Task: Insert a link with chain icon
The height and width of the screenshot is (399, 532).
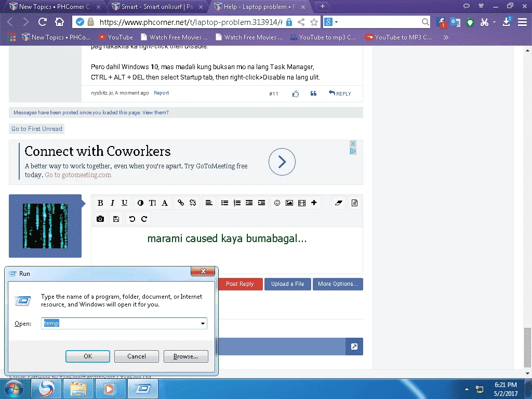Action: pyautogui.click(x=181, y=203)
